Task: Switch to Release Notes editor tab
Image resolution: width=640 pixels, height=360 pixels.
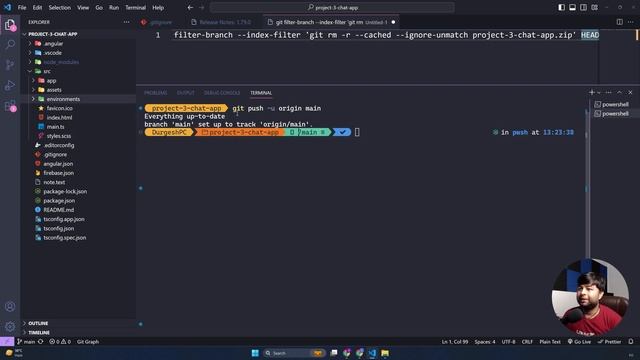Action: (222, 22)
